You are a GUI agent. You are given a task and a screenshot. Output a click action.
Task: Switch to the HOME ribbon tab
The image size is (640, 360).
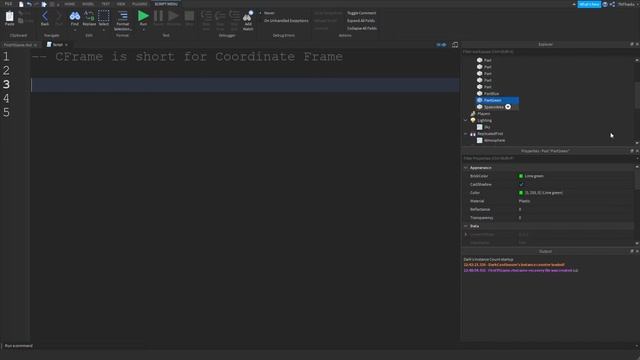point(70,4)
